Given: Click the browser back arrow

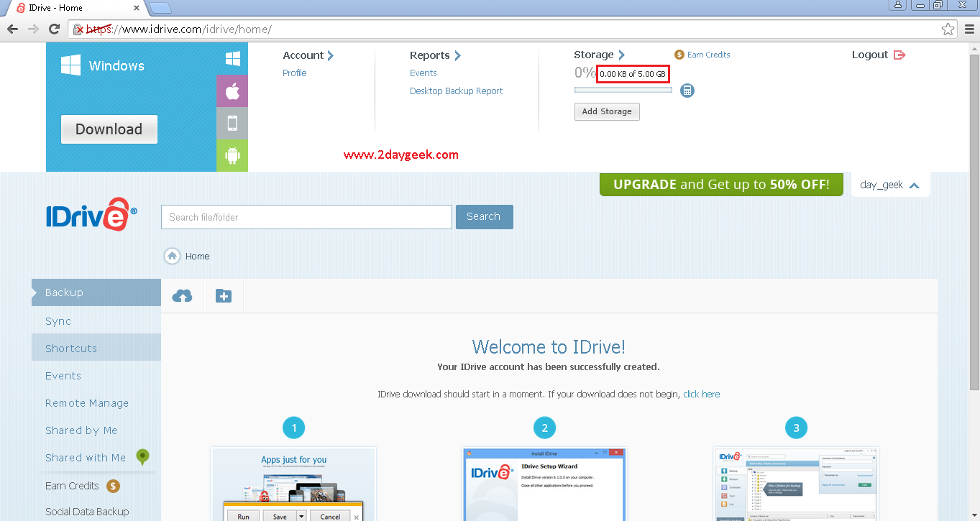Looking at the screenshot, I should point(12,29).
